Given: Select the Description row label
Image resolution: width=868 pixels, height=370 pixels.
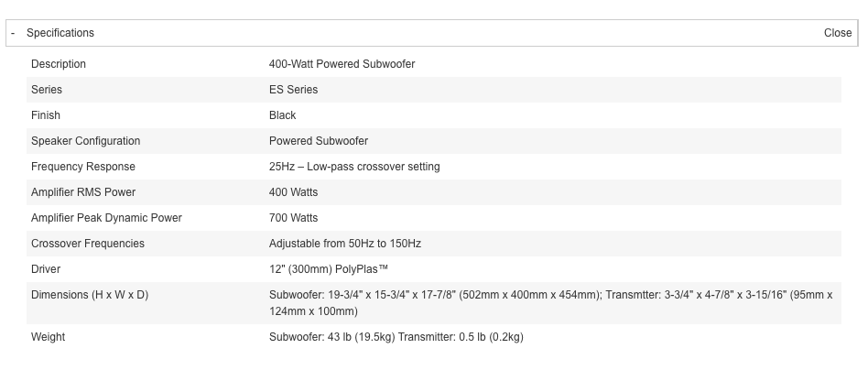Looking at the screenshot, I should tap(59, 64).
